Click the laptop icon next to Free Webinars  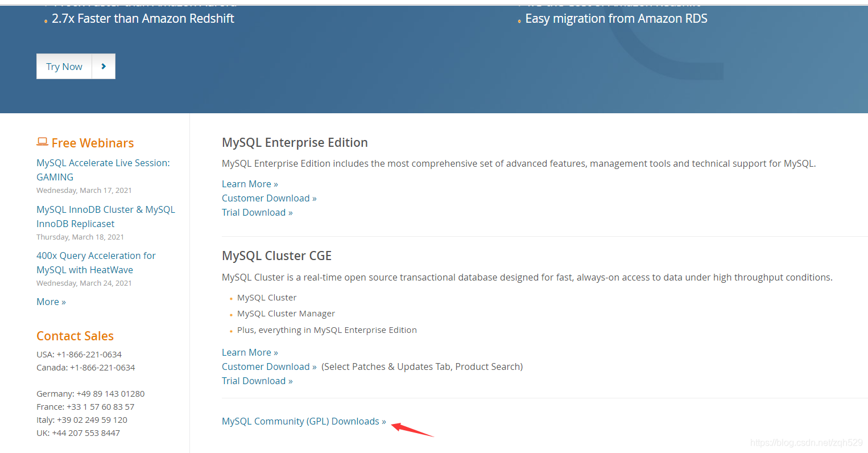pos(42,142)
